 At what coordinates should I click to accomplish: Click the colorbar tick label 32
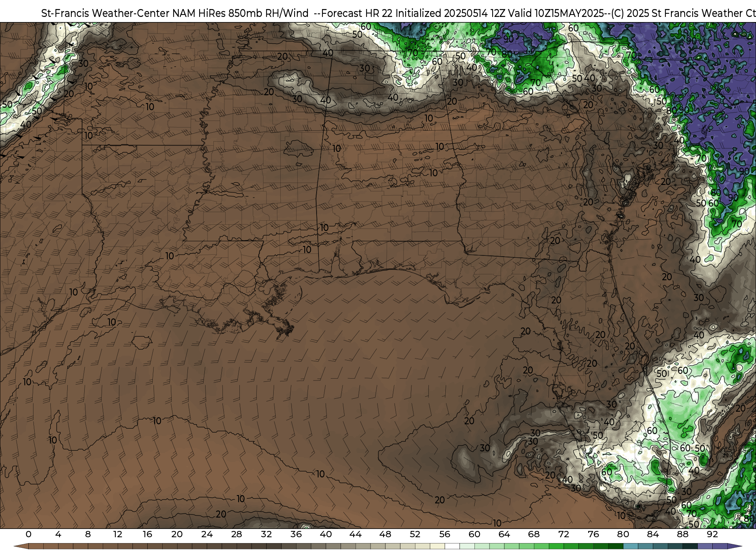point(266,534)
